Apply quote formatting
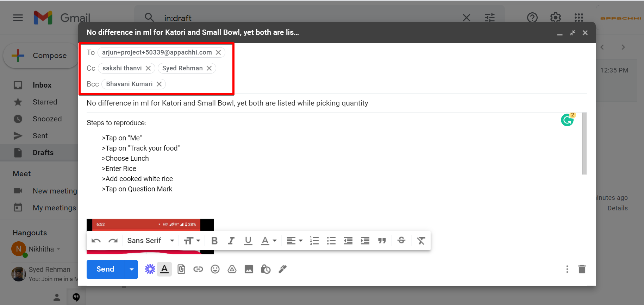 click(382, 241)
